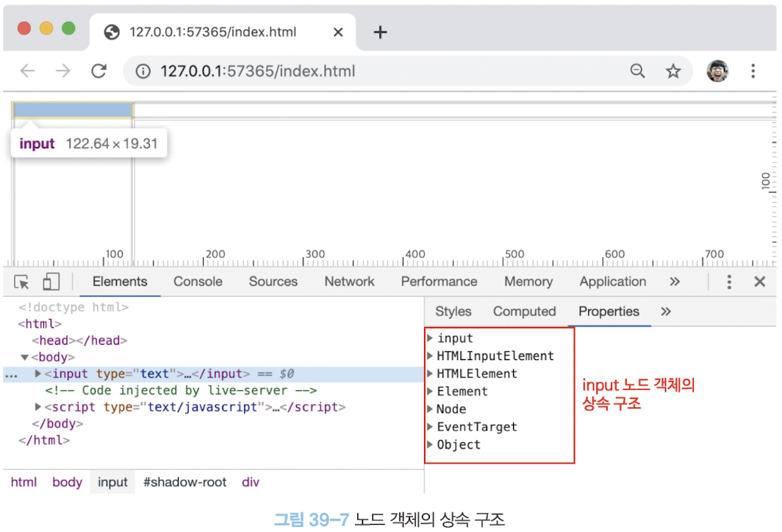Viewport: 782px width, 532px height.
Task: Activate the inspect element picker tool
Action: pyautogui.click(x=22, y=281)
